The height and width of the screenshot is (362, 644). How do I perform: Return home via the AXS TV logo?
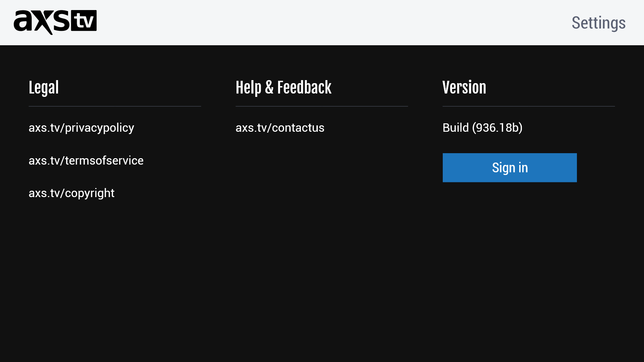pyautogui.click(x=55, y=22)
